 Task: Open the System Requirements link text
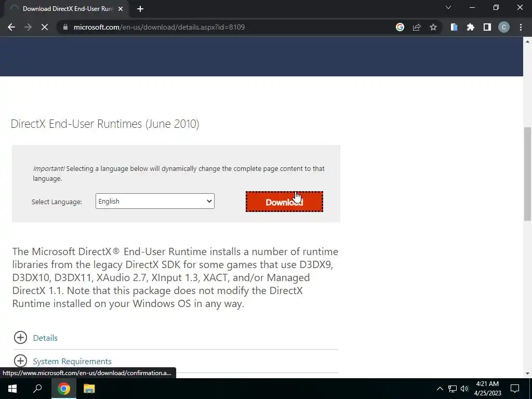[x=72, y=362]
